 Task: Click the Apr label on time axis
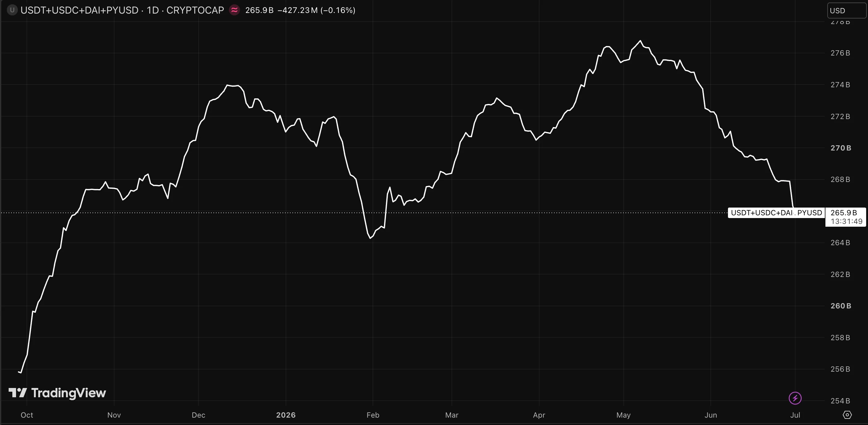click(x=539, y=415)
